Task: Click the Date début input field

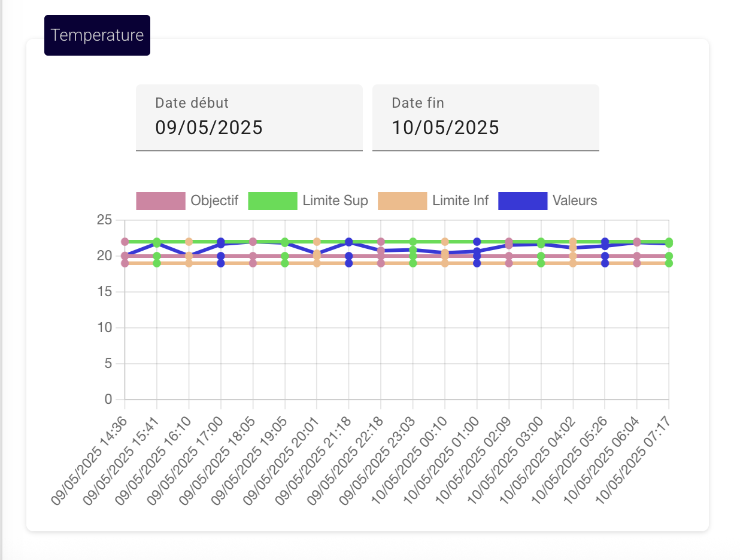Action: pyautogui.click(x=249, y=118)
